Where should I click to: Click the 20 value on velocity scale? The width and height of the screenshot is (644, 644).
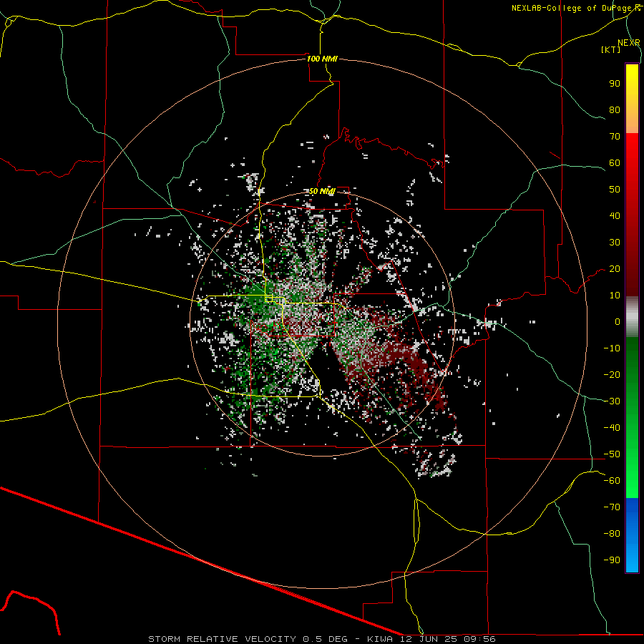click(615, 269)
